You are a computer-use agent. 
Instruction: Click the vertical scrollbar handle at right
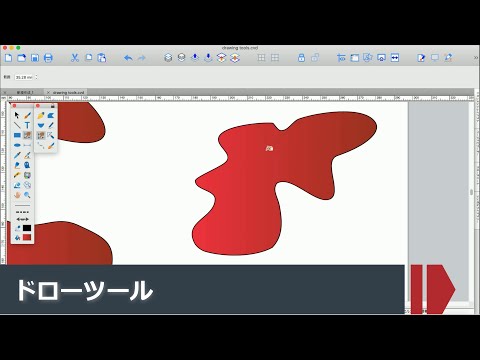[471, 192]
